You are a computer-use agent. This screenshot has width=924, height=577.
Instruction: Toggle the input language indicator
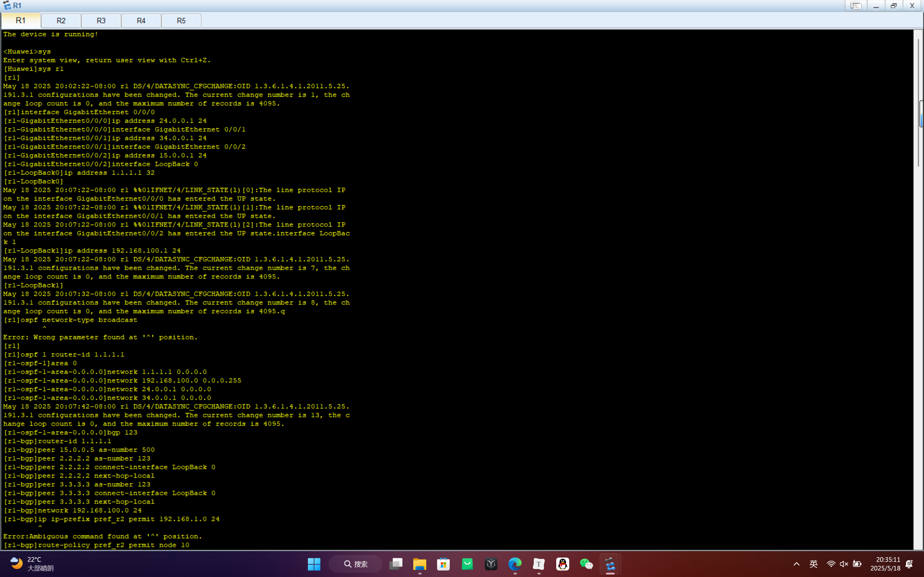coord(813,564)
